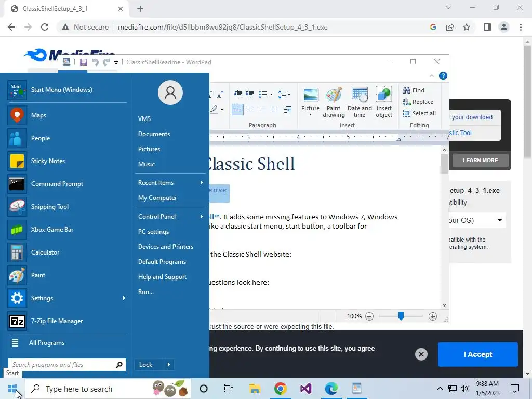Open 7-Zip File Manager
The width and height of the screenshot is (532, 399).
(67, 321)
